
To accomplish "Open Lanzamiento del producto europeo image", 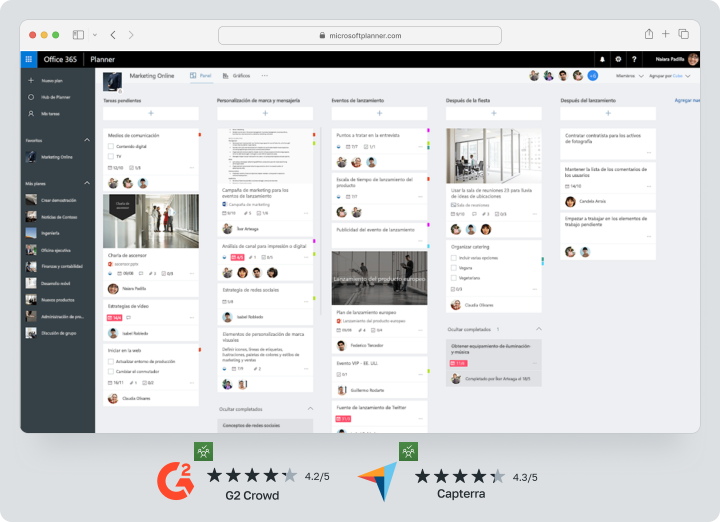I will (379, 278).
